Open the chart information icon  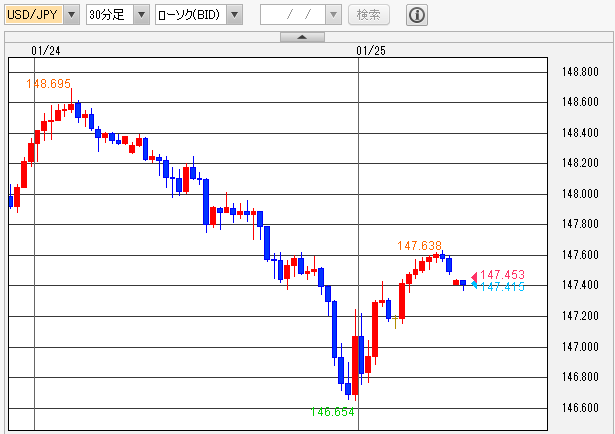[x=417, y=15]
